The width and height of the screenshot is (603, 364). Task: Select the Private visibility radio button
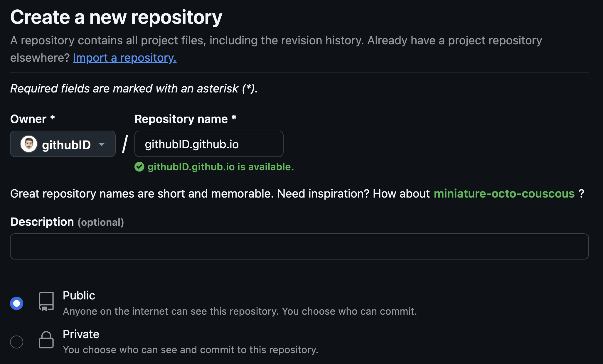pos(17,342)
